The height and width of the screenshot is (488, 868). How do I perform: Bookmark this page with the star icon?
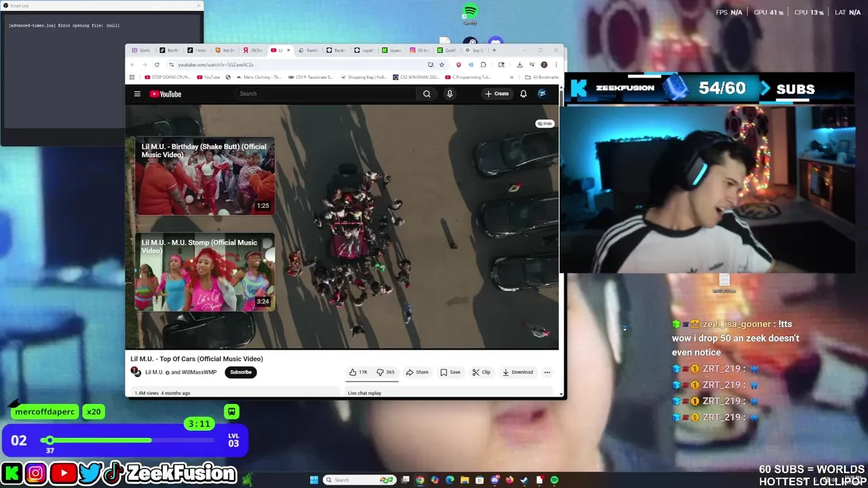click(441, 64)
